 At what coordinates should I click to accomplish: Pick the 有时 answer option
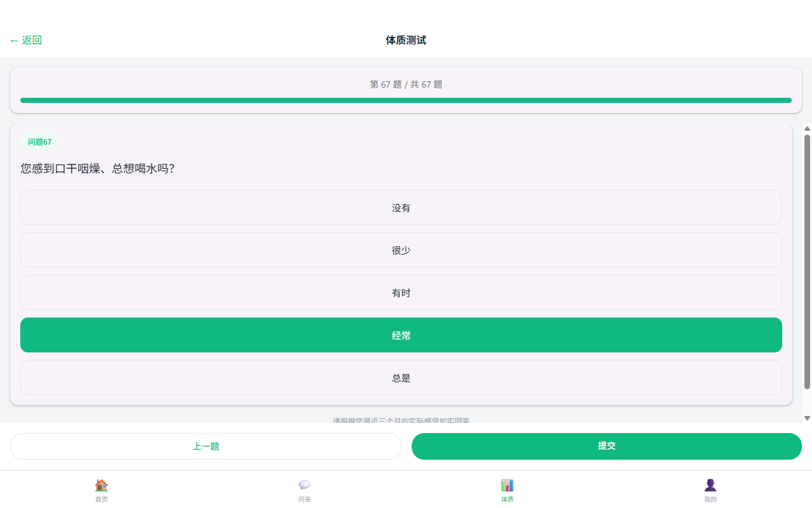tap(401, 293)
